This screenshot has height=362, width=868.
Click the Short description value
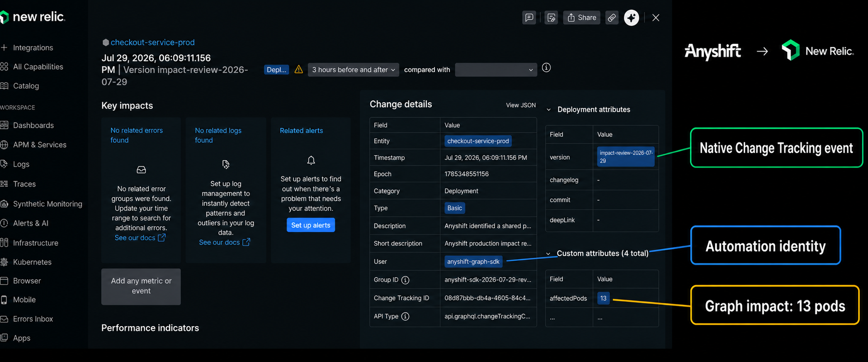(488, 243)
